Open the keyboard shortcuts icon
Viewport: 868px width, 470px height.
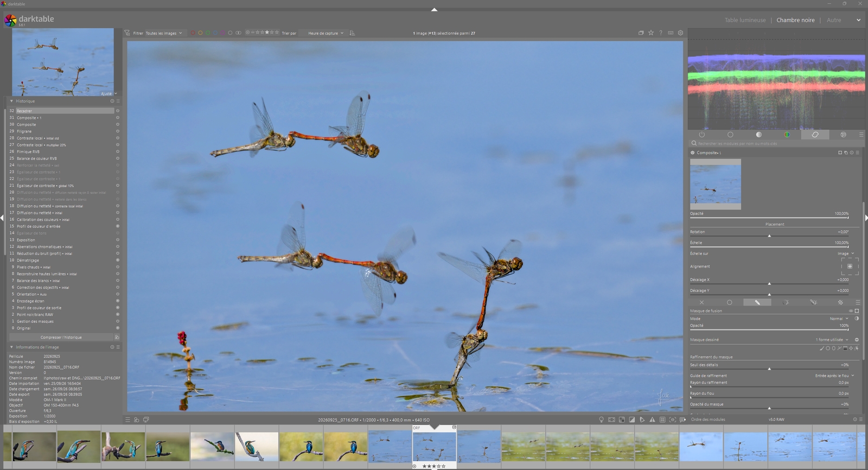point(671,33)
